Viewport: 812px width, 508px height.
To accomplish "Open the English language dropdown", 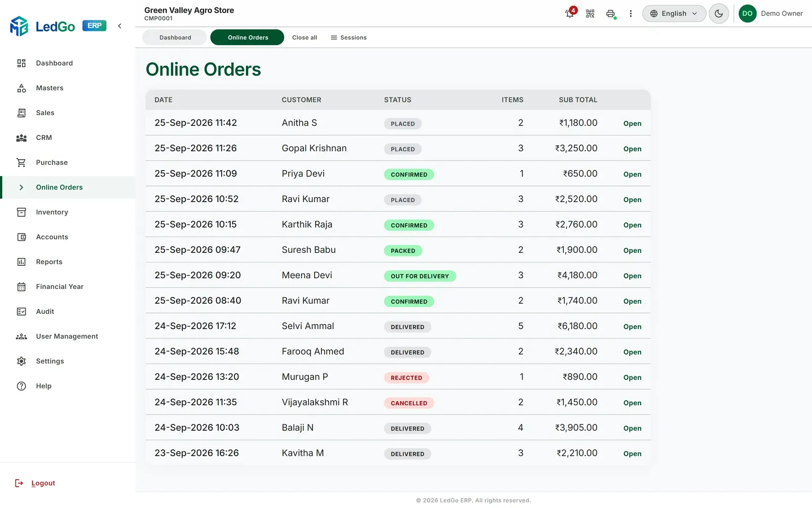I will click(674, 14).
